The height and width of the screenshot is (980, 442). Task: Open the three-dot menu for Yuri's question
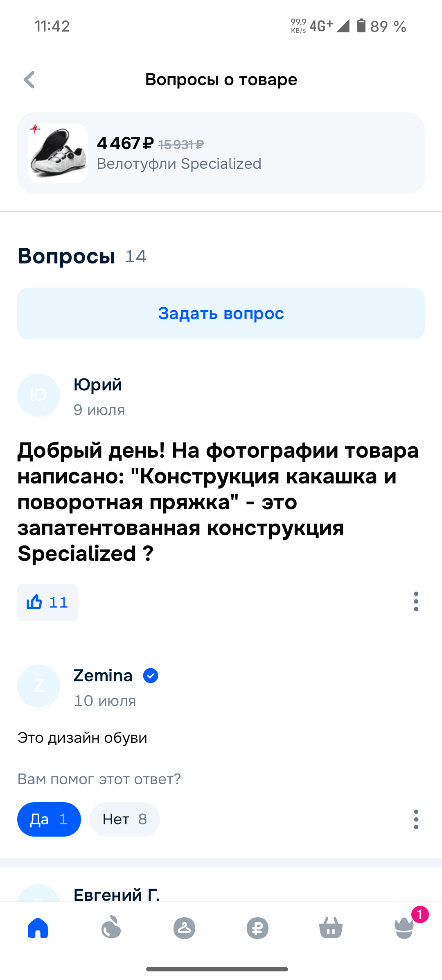(x=416, y=601)
